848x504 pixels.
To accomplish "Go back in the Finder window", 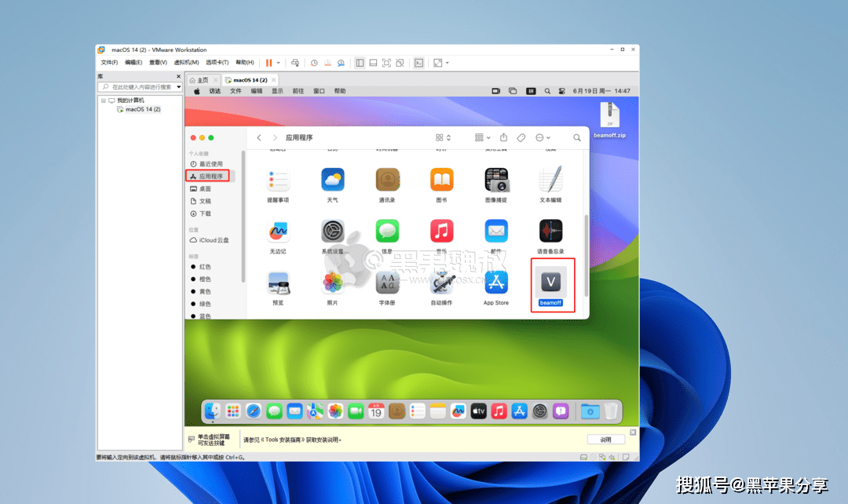I will (259, 138).
